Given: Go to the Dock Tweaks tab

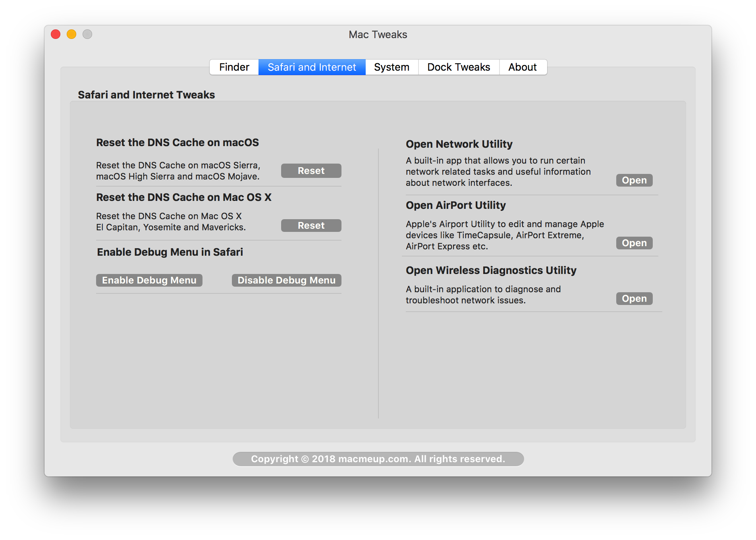Looking at the screenshot, I should coord(459,67).
